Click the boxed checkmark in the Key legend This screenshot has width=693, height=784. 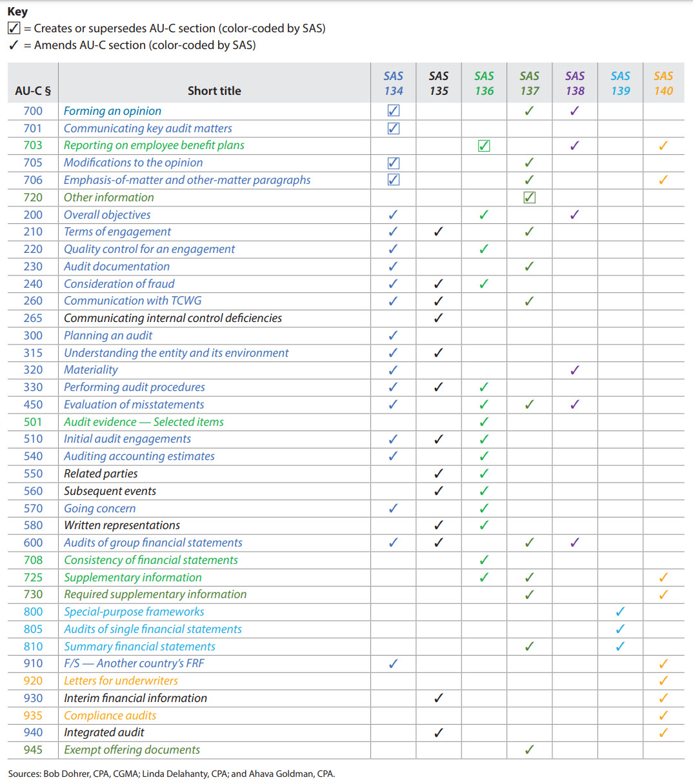point(14,28)
